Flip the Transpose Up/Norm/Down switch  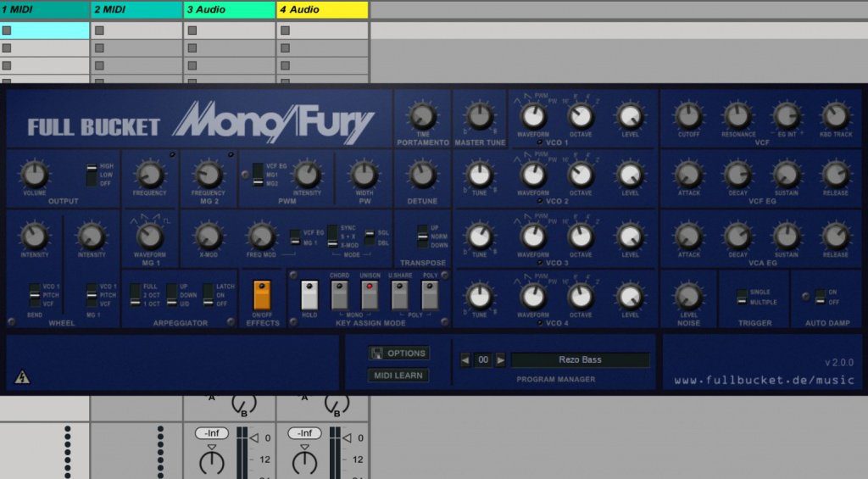(x=422, y=237)
